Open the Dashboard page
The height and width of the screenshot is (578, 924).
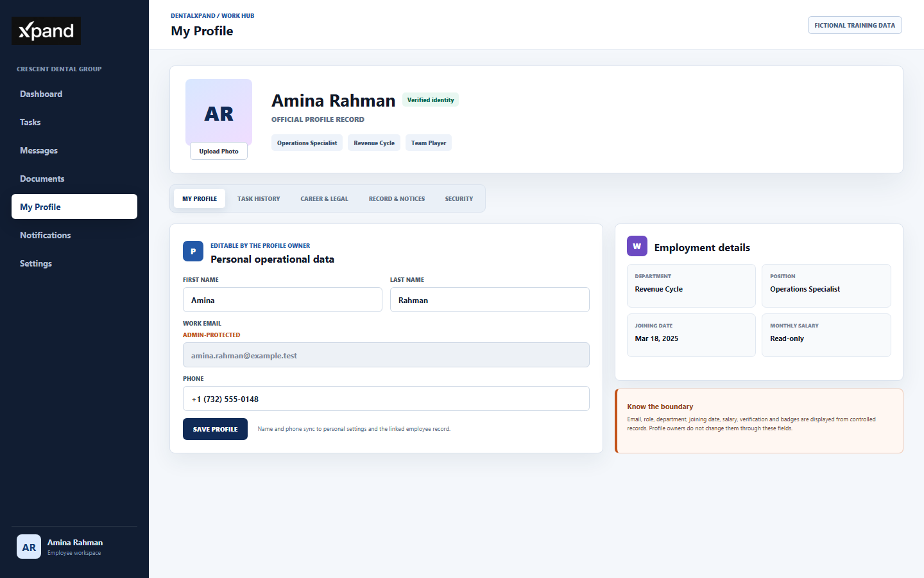(x=74, y=94)
